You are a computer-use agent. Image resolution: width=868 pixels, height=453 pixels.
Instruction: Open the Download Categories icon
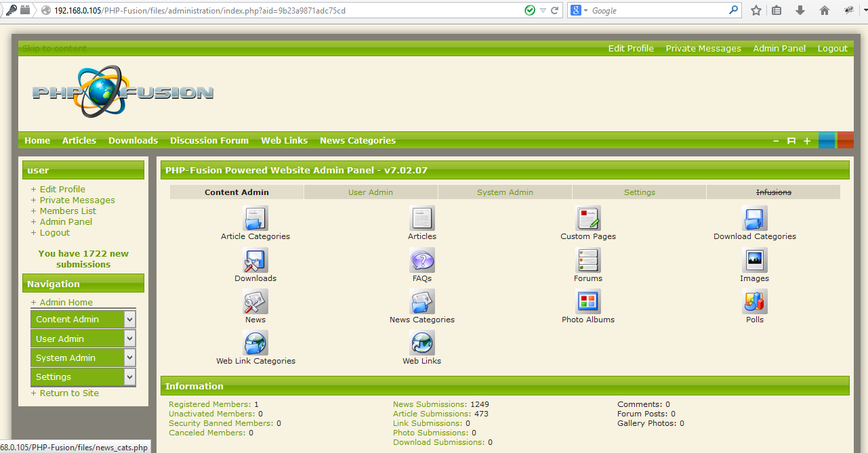(x=755, y=219)
